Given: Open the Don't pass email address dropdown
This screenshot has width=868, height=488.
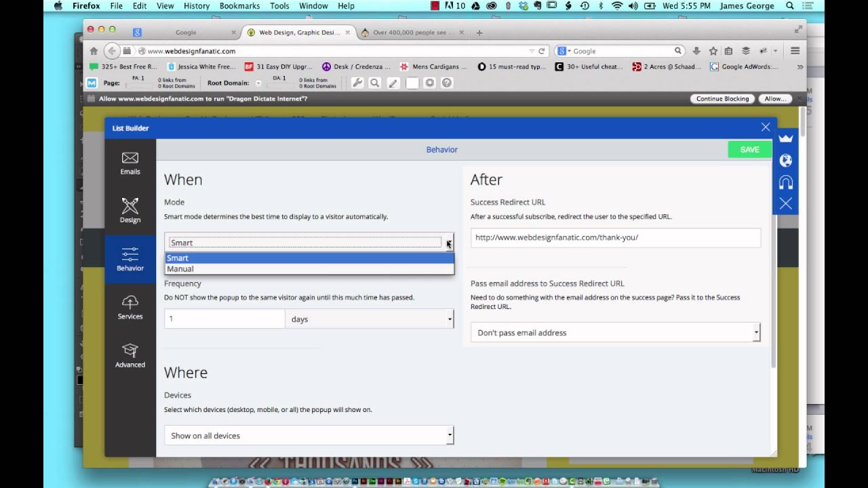Looking at the screenshot, I should coord(616,333).
